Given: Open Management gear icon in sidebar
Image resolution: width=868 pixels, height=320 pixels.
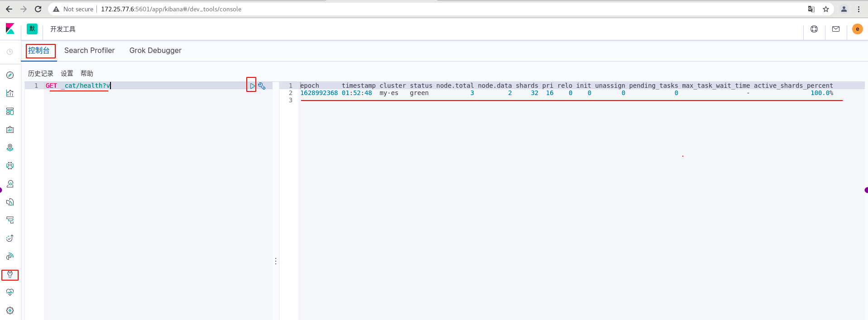Looking at the screenshot, I should pos(10,310).
